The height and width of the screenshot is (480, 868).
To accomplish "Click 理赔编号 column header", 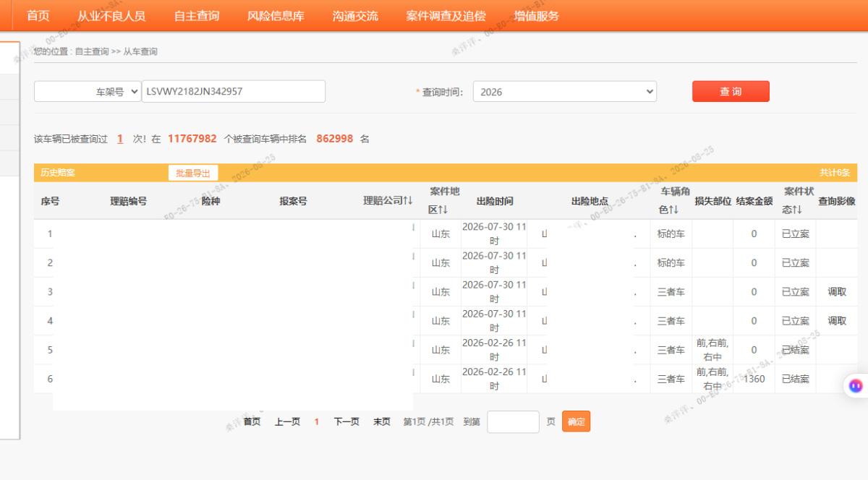I will pos(128,201).
